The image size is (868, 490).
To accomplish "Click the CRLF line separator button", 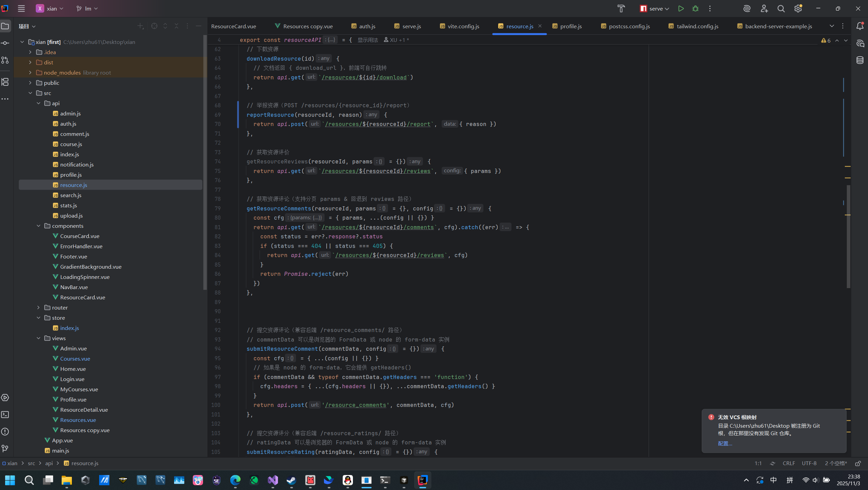I will (x=789, y=463).
